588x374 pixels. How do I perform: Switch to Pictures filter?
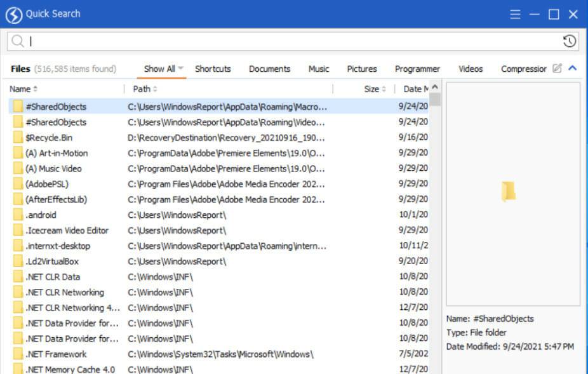click(361, 69)
